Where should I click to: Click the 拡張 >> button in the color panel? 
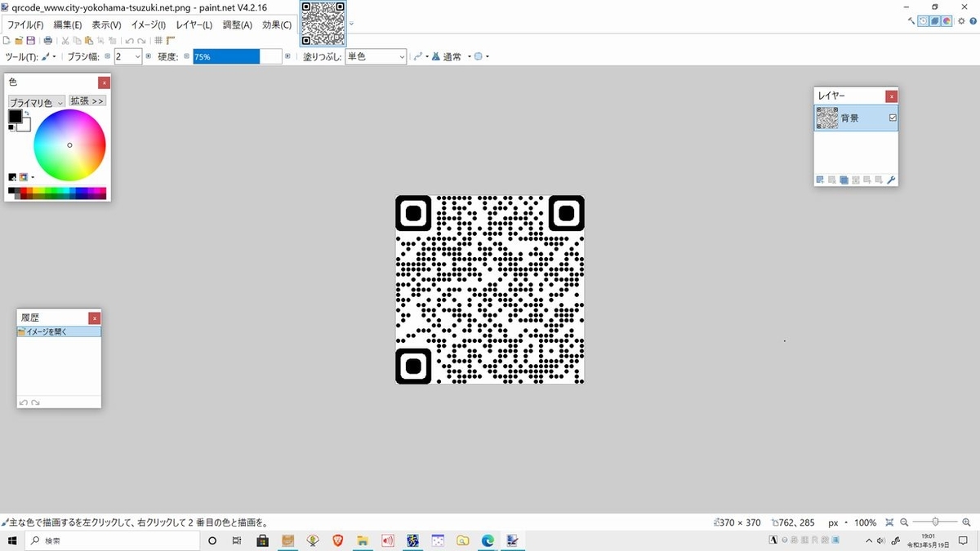[x=87, y=100]
